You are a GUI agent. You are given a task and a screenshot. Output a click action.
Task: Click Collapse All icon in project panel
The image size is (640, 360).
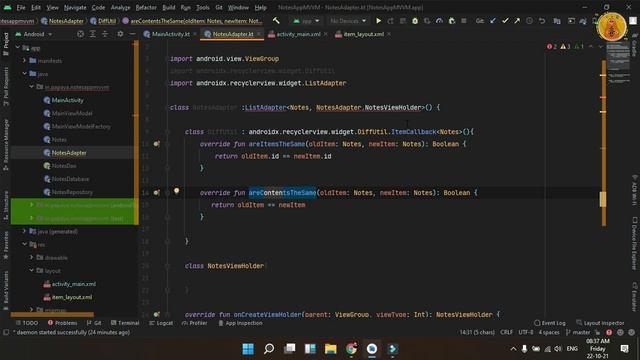tap(105, 34)
